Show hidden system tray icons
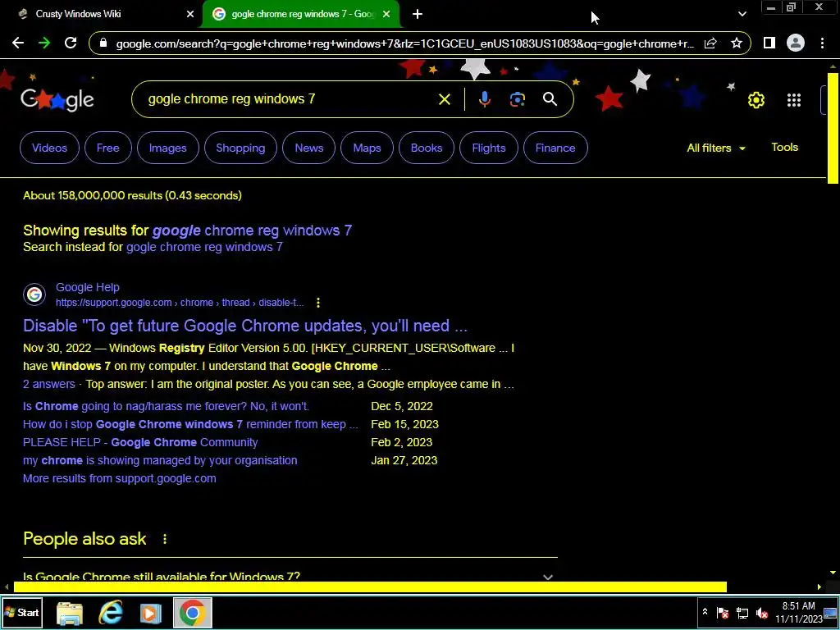The image size is (840, 630). (705, 612)
